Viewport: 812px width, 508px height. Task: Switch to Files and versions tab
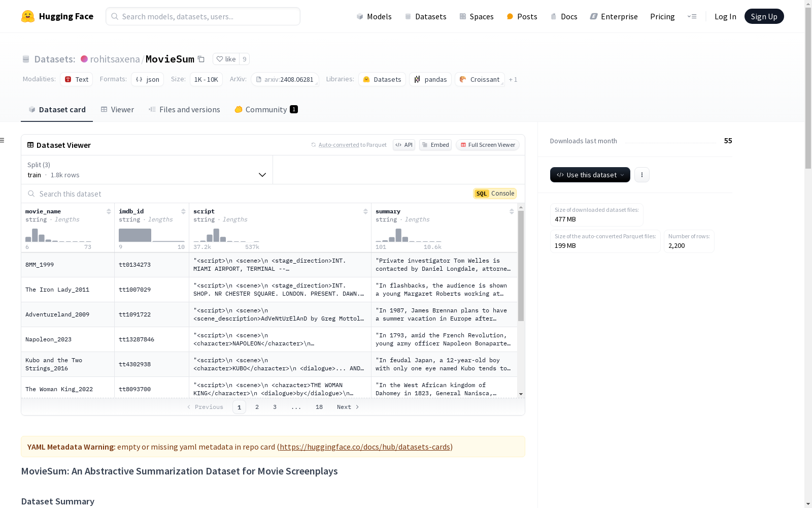click(x=184, y=110)
